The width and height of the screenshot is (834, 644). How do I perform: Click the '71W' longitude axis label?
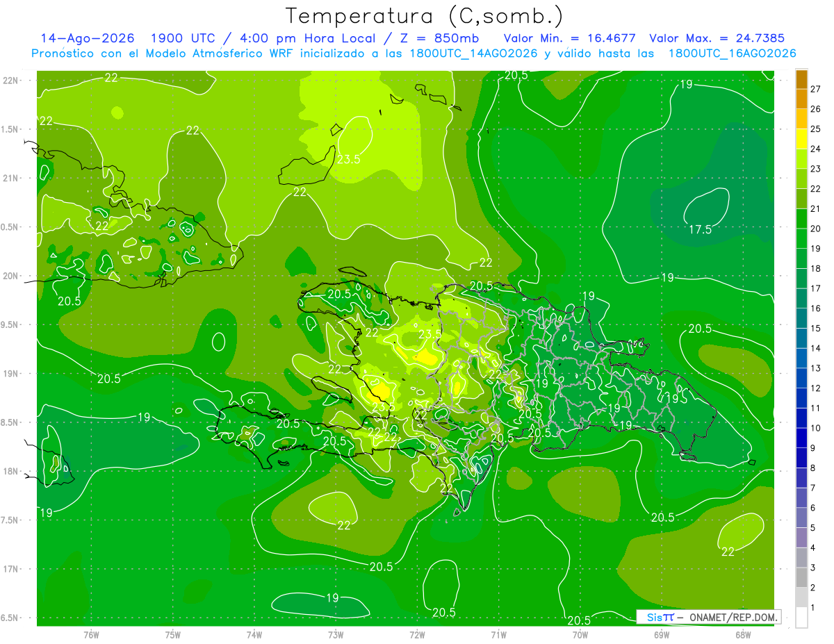[x=498, y=634]
